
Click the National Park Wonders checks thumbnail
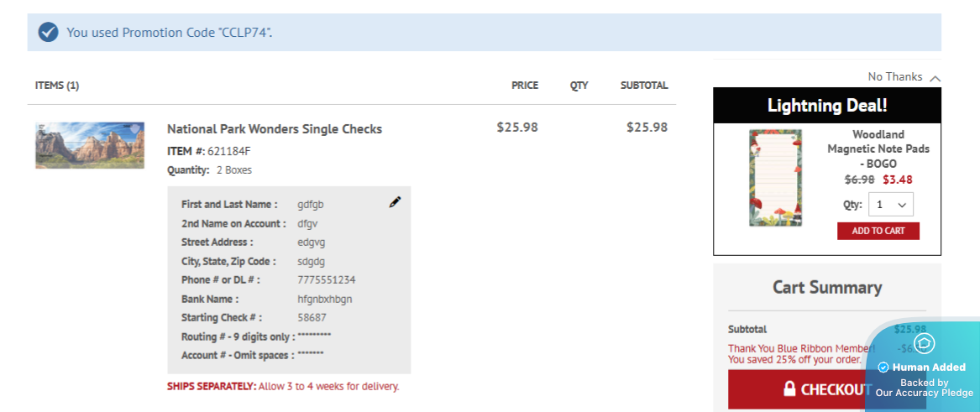pyautogui.click(x=90, y=145)
